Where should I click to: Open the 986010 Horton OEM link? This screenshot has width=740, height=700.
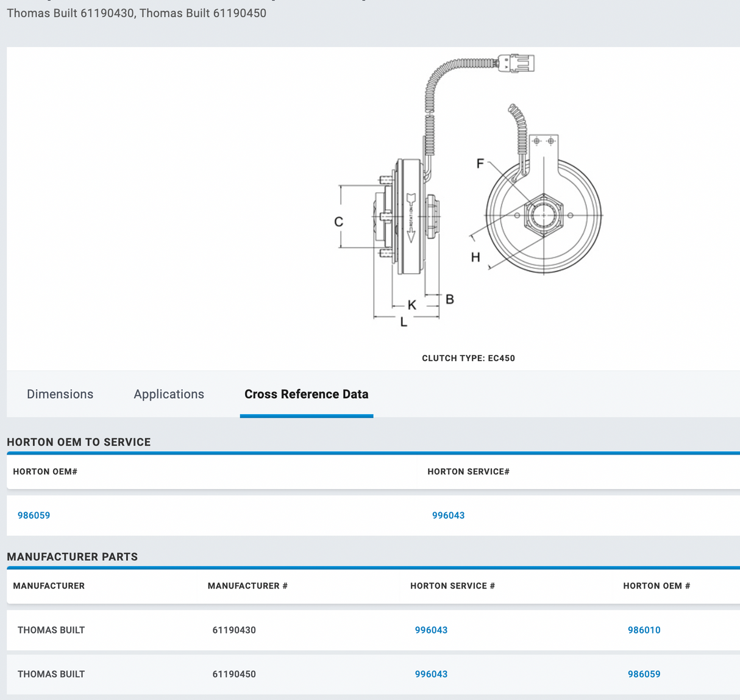644,630
